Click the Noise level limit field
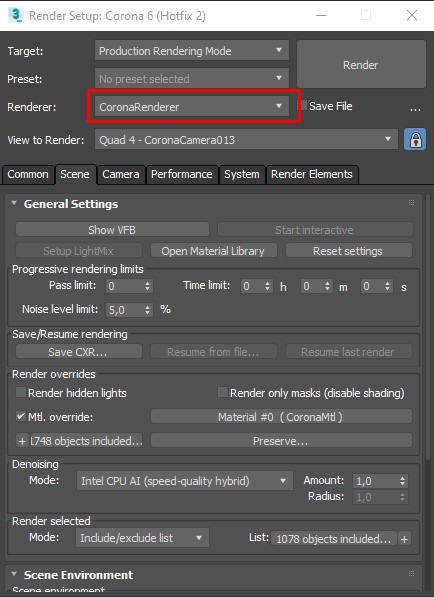434x597 pixels. [129, 310]
